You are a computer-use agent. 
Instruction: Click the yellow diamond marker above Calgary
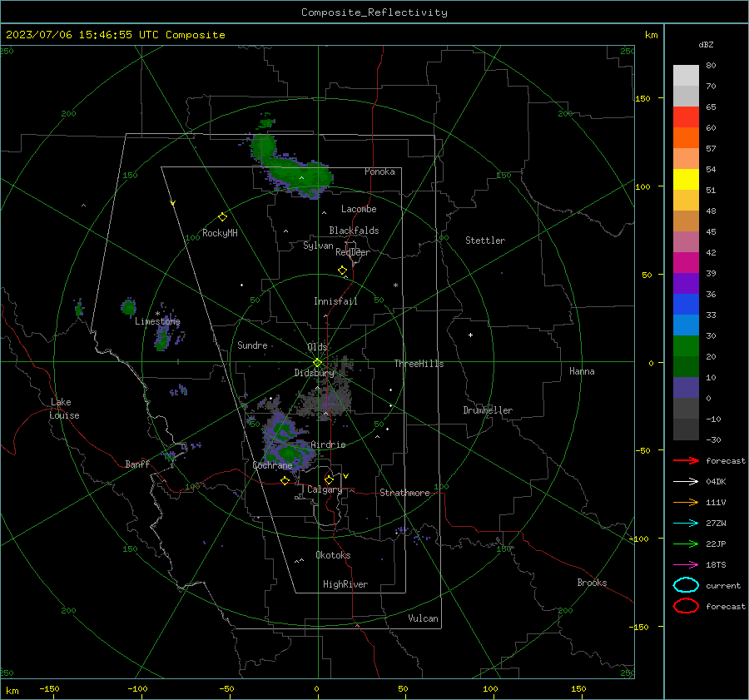[x=329, y=479]
